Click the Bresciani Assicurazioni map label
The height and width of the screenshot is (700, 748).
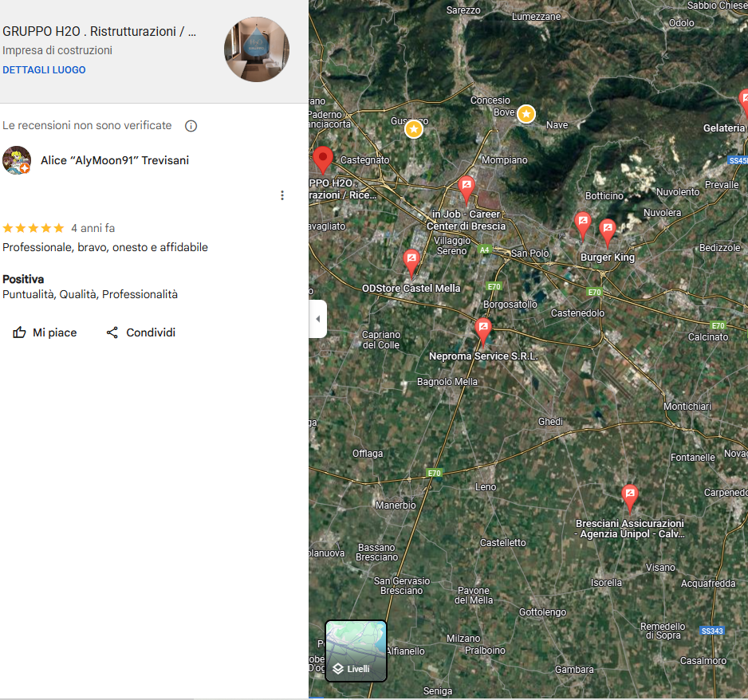(630, 529)
